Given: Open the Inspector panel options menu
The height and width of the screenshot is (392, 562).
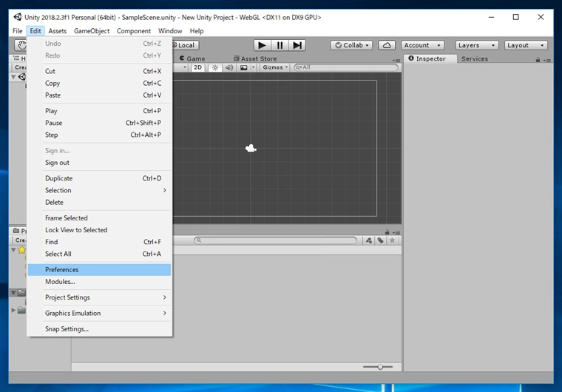Looking at the screenshot, I should (x=546, y=60).
